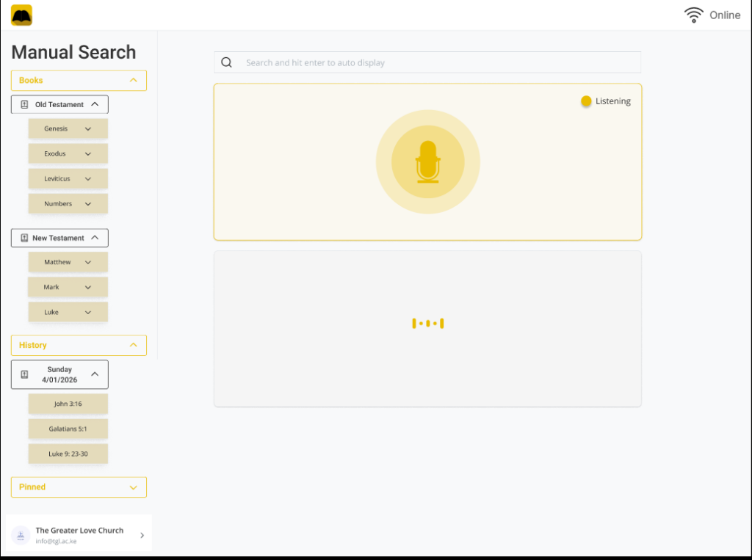Open The Greater Love Church profile
This screenshot has height=560, width=752.
(79, 535)
